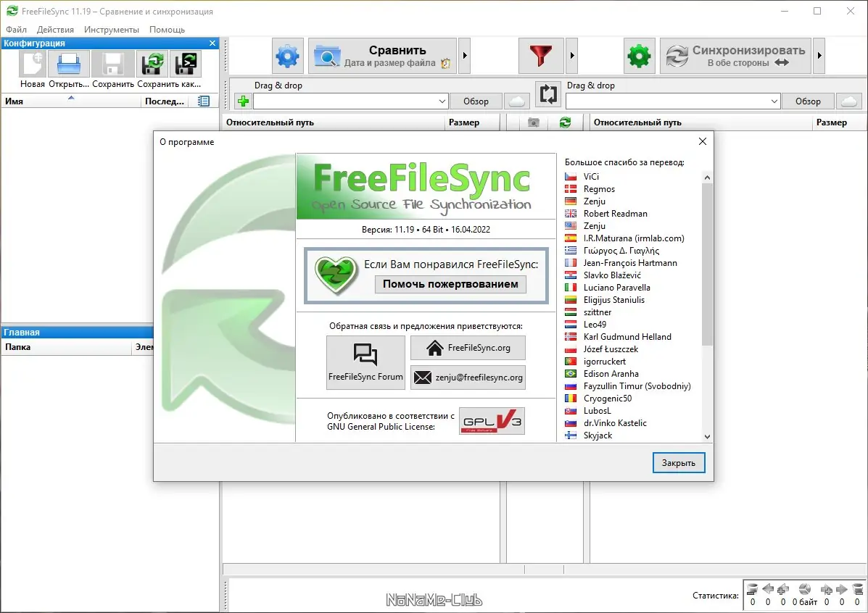This screenshot has height=613, width=868.
Task: Open the red funnel filter settings
Action: [541, 56]
